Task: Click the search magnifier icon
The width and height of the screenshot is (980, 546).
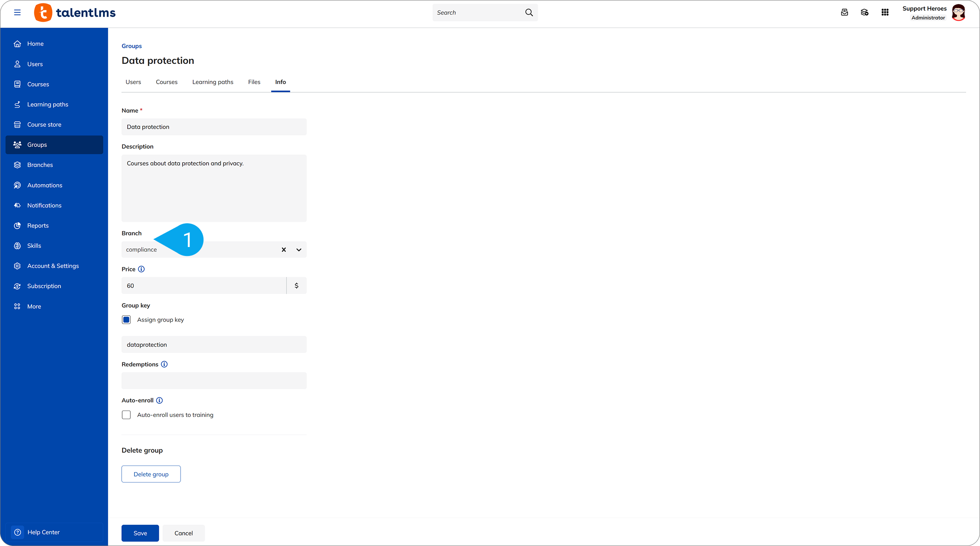Action: [529, 13]
